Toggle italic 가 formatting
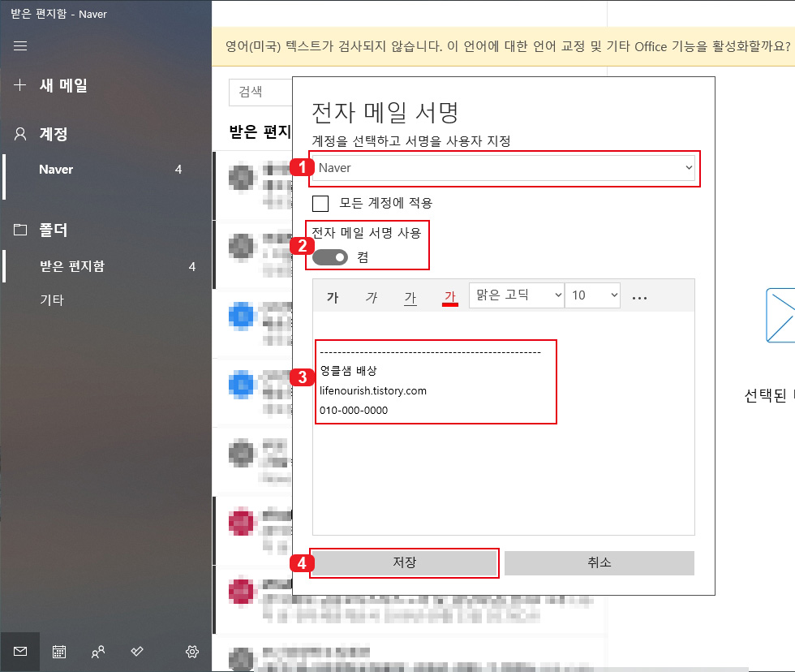The height and width of the screenshot is (672, 795). coord(372,297)
